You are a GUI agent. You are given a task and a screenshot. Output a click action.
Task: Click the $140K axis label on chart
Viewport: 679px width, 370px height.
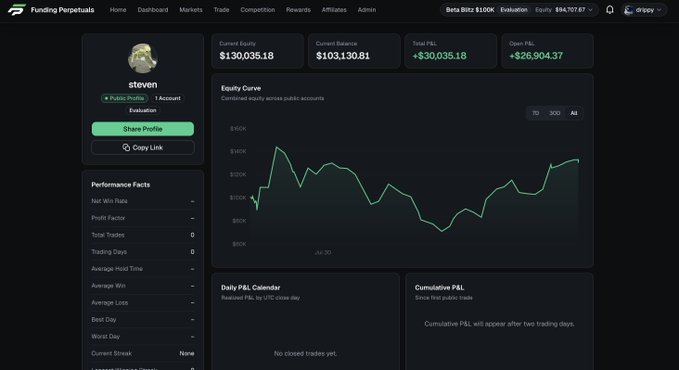coord(238,151)
